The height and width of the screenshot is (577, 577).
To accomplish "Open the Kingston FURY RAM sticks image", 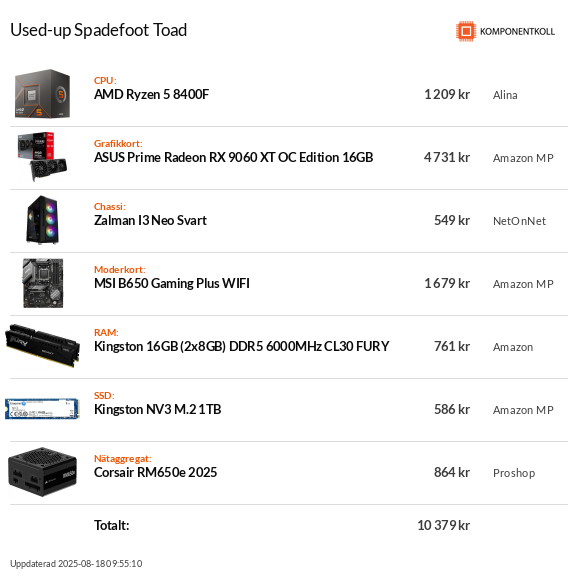I will click(x=42, y=346).
